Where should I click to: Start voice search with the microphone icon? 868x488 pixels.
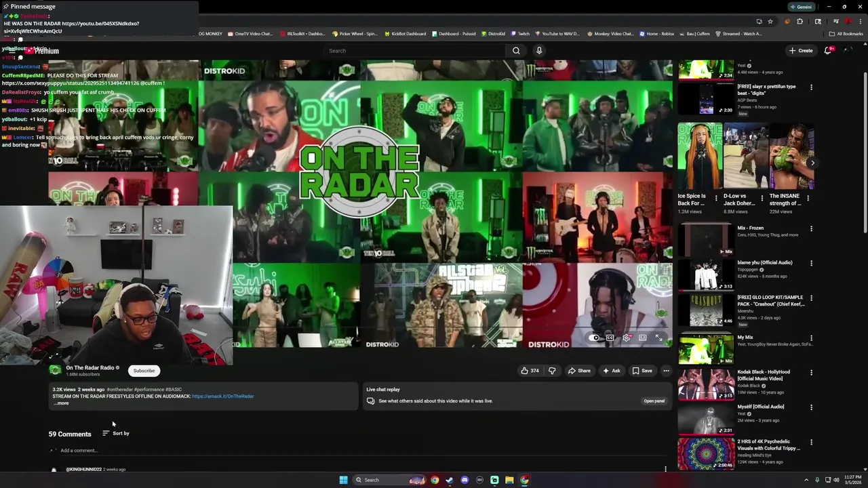pyautogui.click(x=539, y=51)
